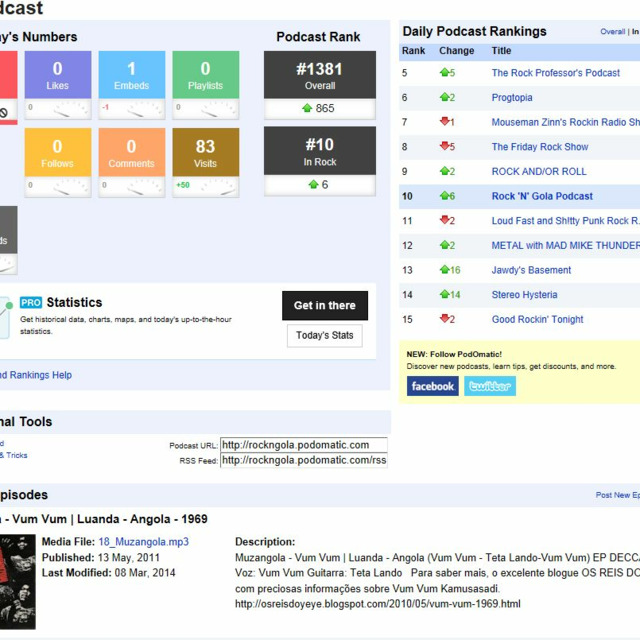Open The Rock Professor's Podcast link
The width and height of the screenshot is (640, 640).
[x=555, y=73]
